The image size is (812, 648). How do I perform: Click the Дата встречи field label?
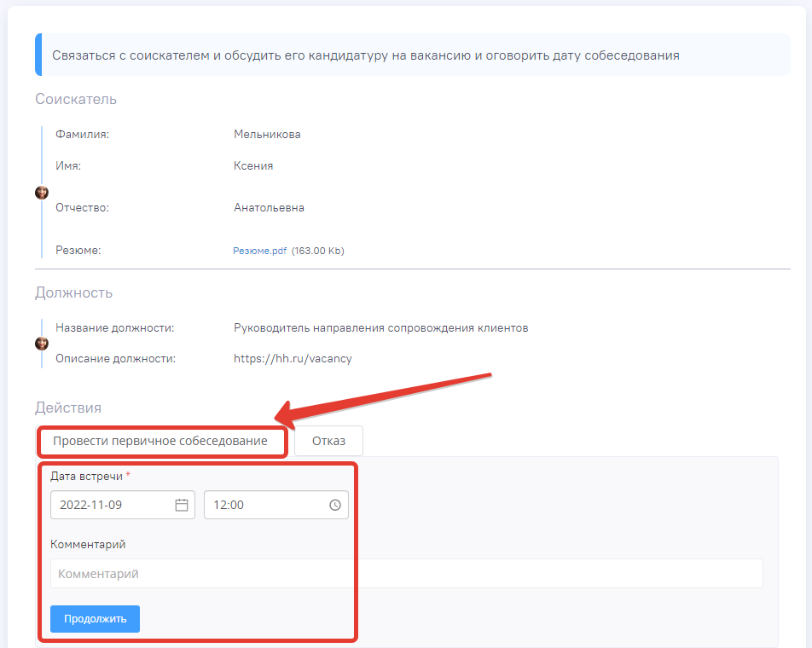click(x=86, y=476)
